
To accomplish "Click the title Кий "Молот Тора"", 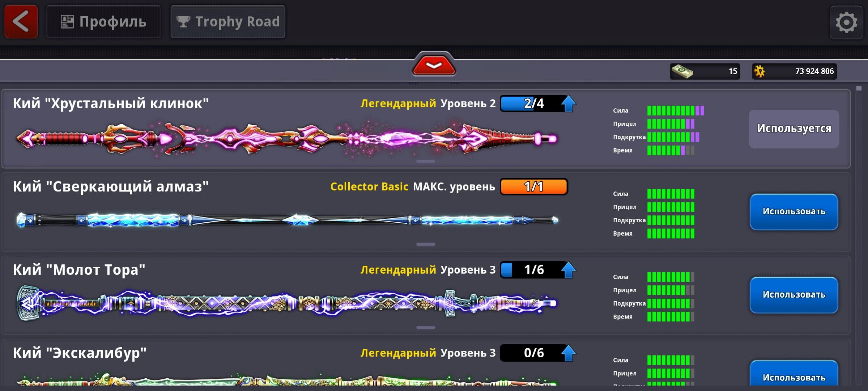I will (79, 270).
